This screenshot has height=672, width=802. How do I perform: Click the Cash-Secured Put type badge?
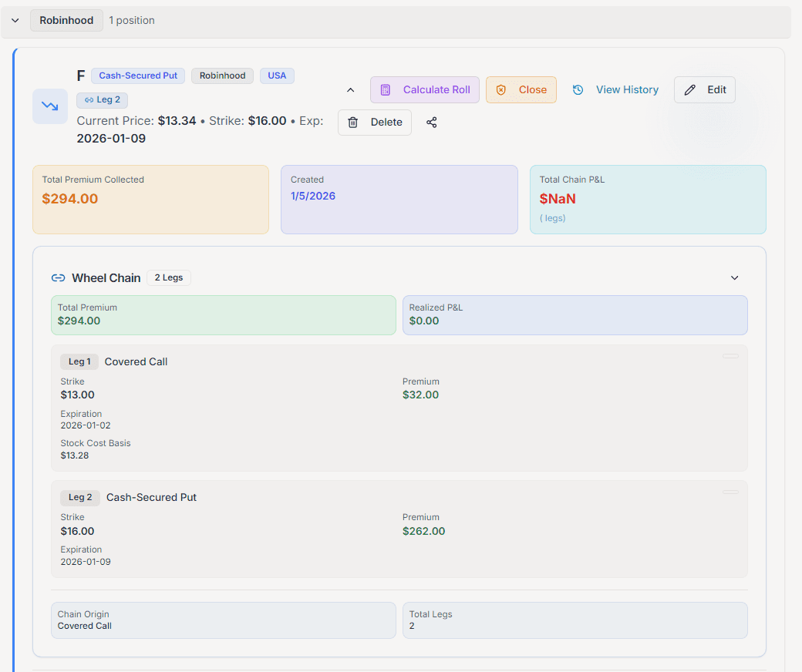click(x=137, y=76)
